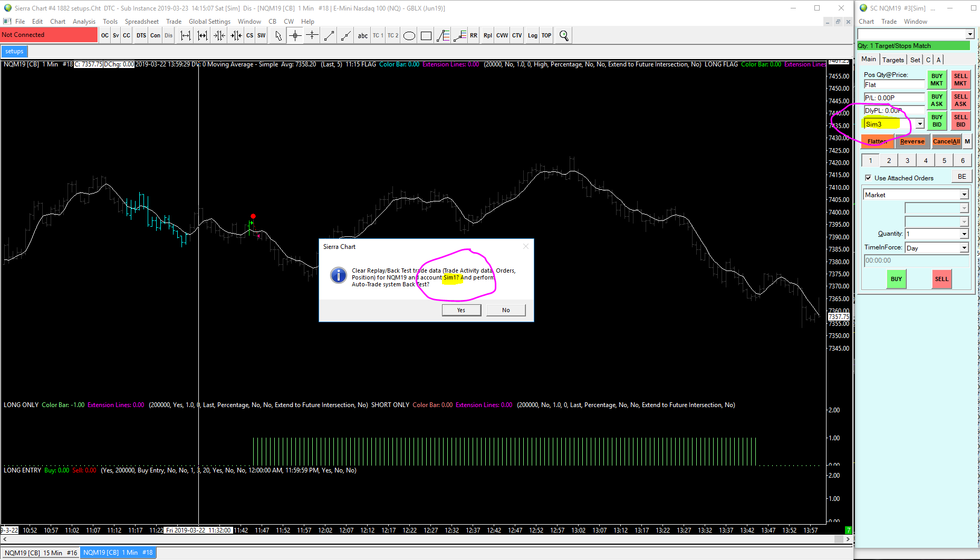Click the BE breakeven button

[962, 177]
